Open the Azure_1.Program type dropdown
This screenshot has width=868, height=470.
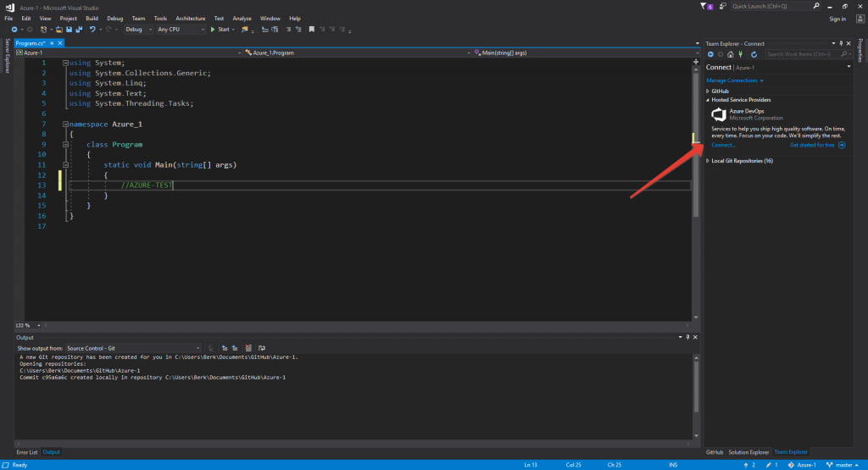coord(357,53)
